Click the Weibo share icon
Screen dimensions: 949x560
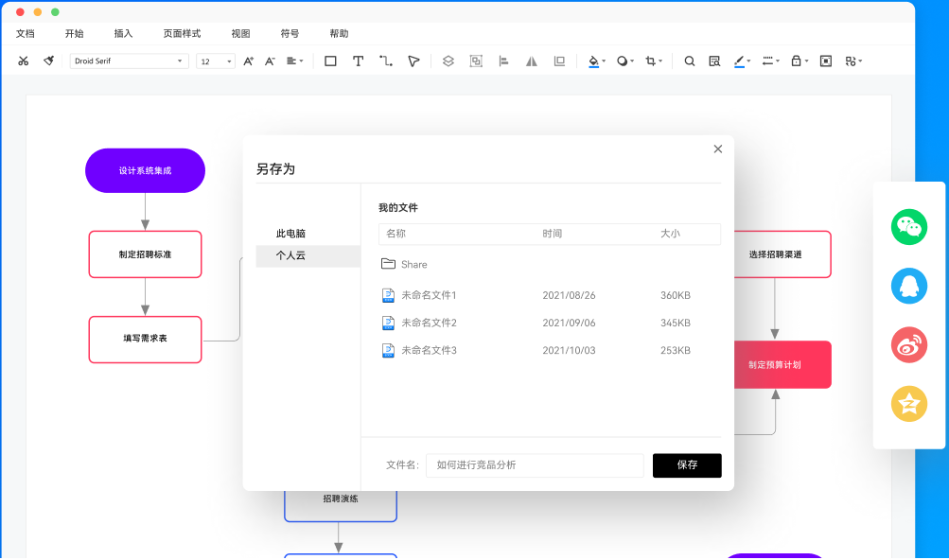point(907,344)
